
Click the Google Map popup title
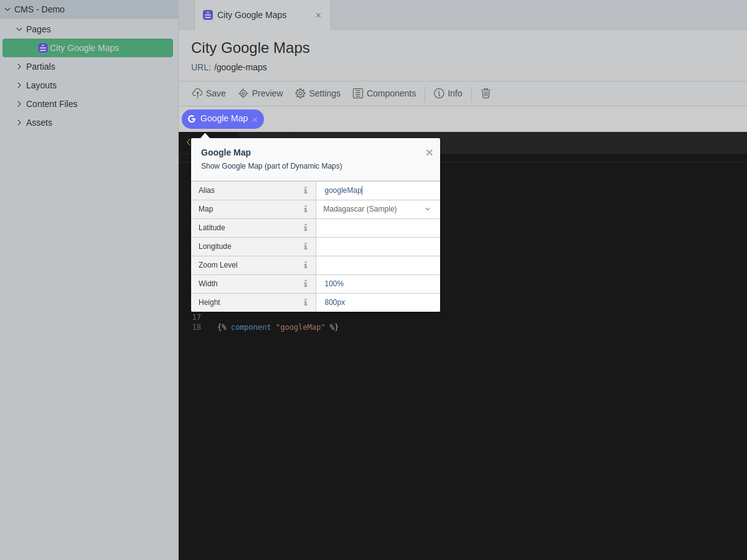pyautogui.click(x=226, y=152)
